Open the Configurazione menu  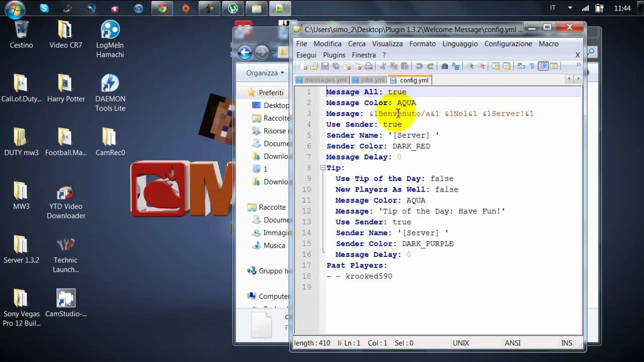point(508,44)
